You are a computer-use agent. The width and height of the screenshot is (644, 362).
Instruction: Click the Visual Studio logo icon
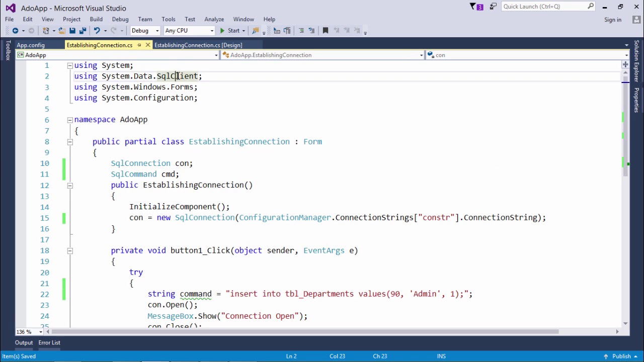(x=10, y=8)
